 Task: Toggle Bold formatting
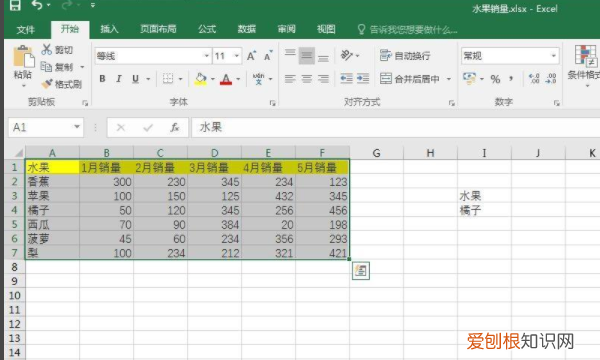102,79
